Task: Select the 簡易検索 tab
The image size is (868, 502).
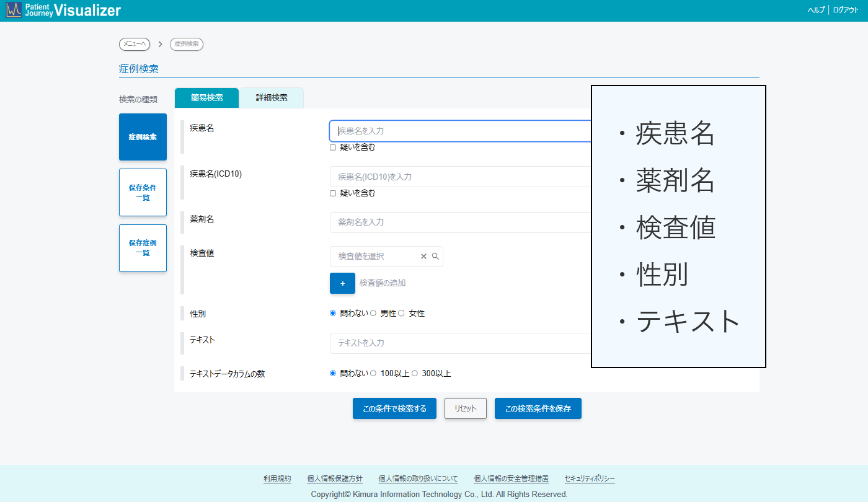Action: pos(207,98)
